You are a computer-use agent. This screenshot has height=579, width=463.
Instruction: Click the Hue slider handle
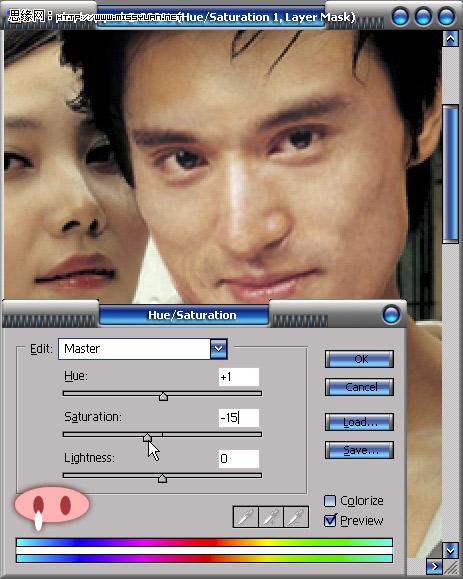coord(163,397)
